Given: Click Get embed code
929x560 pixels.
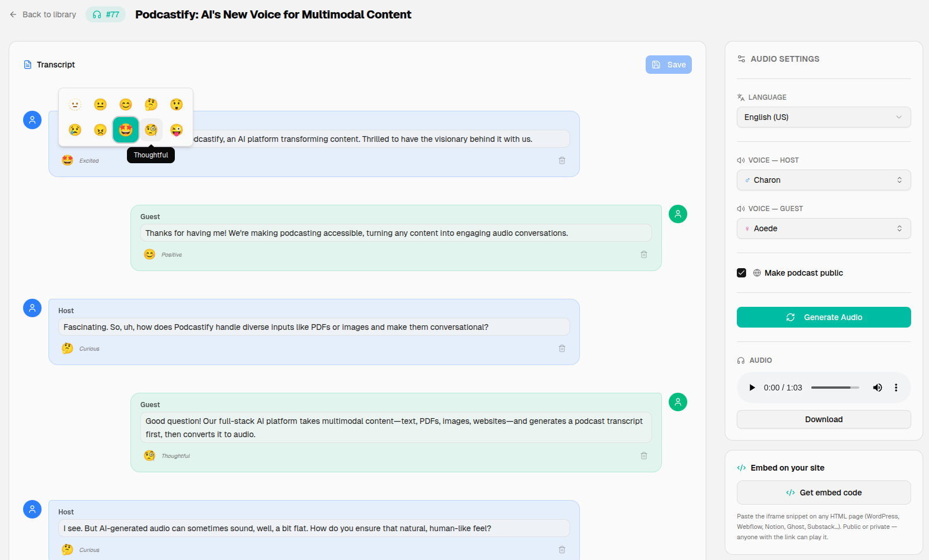Looking at the screenshot, I should (x=824, y=493).
